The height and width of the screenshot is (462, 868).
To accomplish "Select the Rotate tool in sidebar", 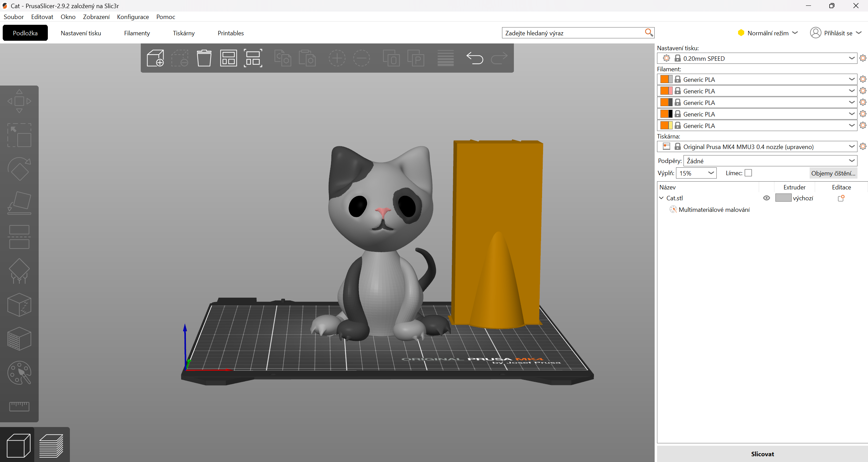I will pos(19,169).
